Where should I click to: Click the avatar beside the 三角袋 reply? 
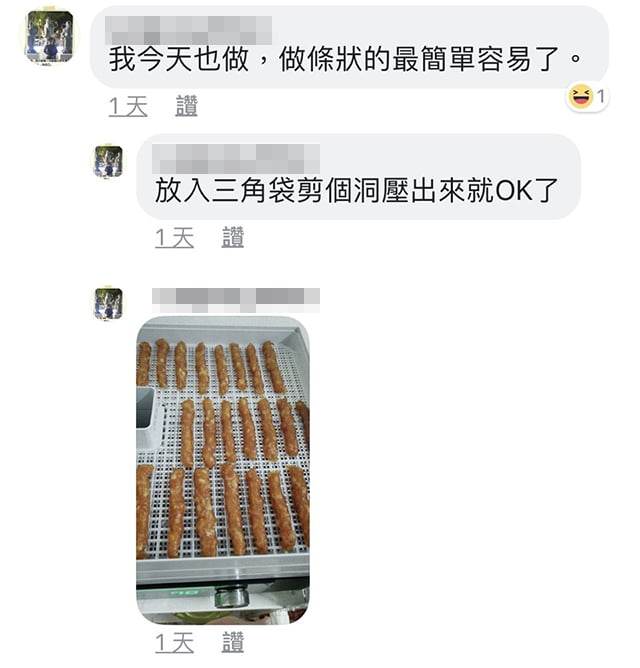point(108,161)
